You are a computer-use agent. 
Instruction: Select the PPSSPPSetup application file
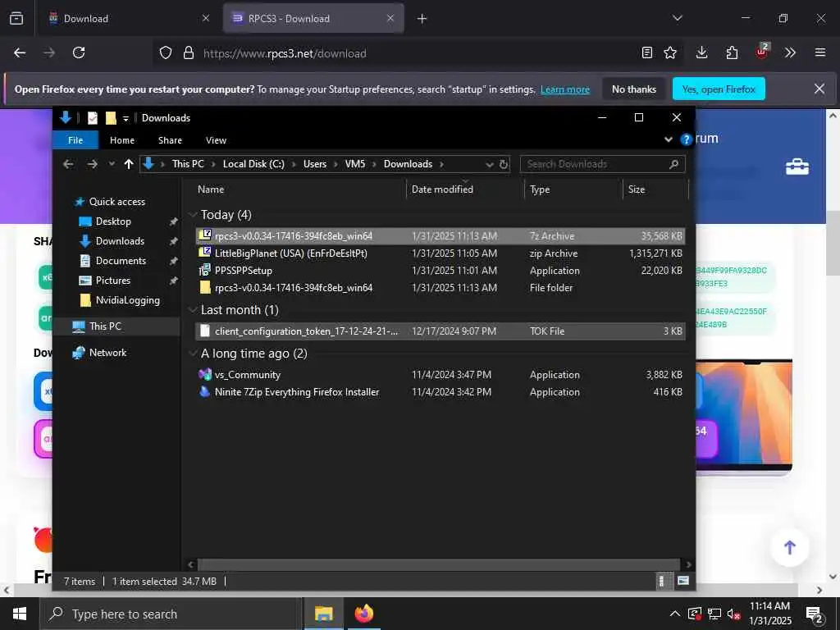(441, 271)
